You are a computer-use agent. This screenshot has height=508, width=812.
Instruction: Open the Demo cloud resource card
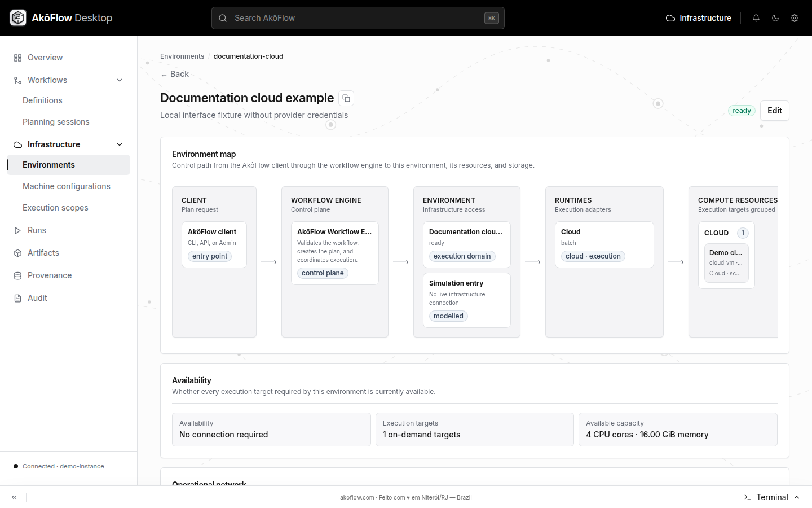[726, 263]
